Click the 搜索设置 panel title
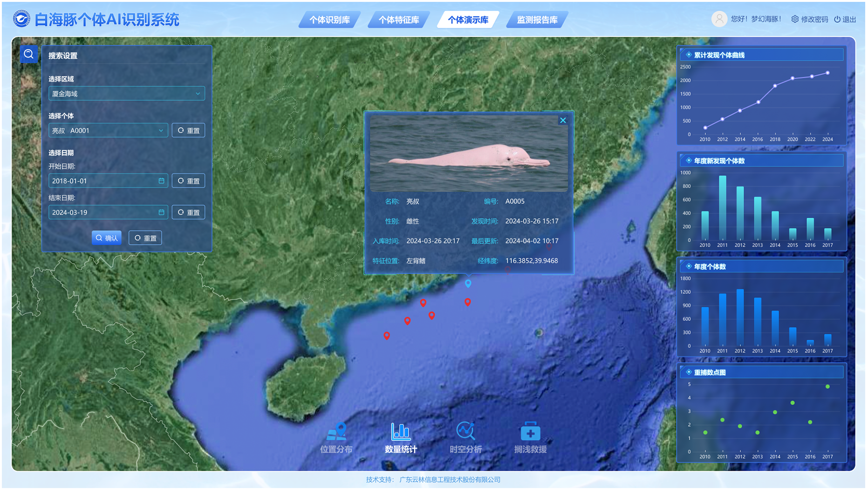The width and height of the screenshot is (868, 489). pyautogui.click(x=63, y=56)
